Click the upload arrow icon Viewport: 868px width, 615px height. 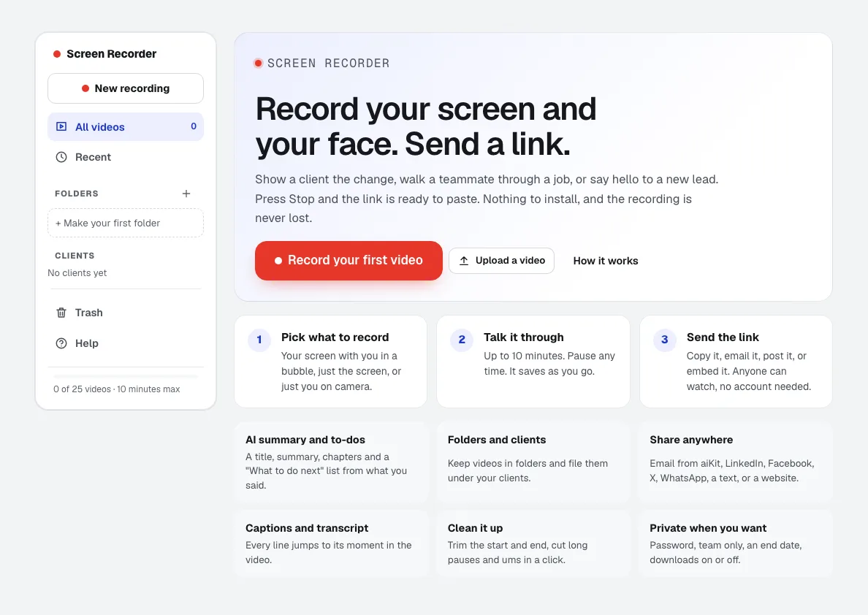[464, 261]
